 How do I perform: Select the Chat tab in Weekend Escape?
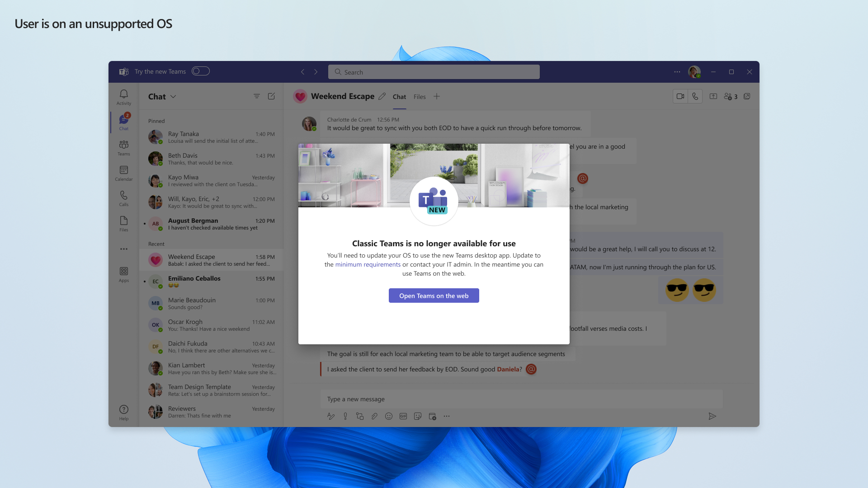point(398,97)
